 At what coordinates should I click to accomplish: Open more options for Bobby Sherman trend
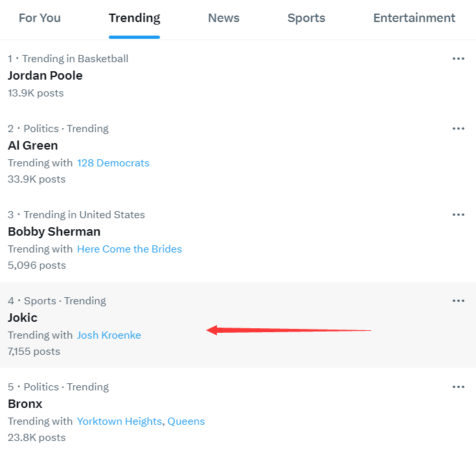[x=459, y=214]
